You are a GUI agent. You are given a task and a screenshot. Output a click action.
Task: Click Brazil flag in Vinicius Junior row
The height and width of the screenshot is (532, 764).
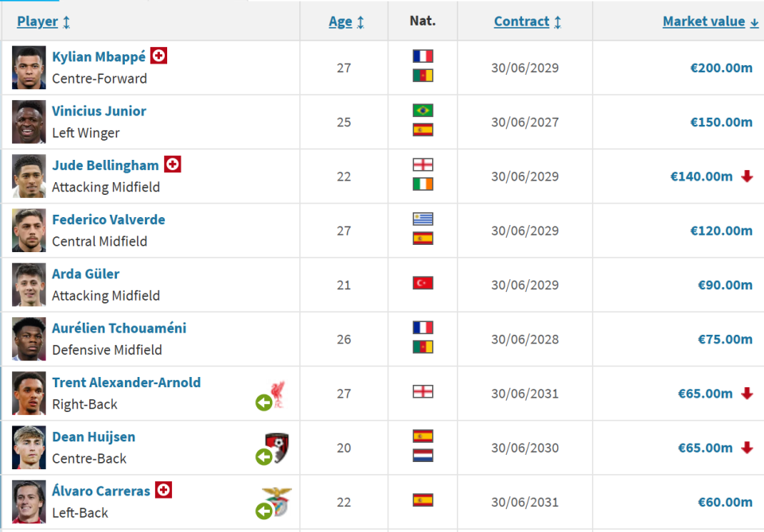click(x=423, y=111)
